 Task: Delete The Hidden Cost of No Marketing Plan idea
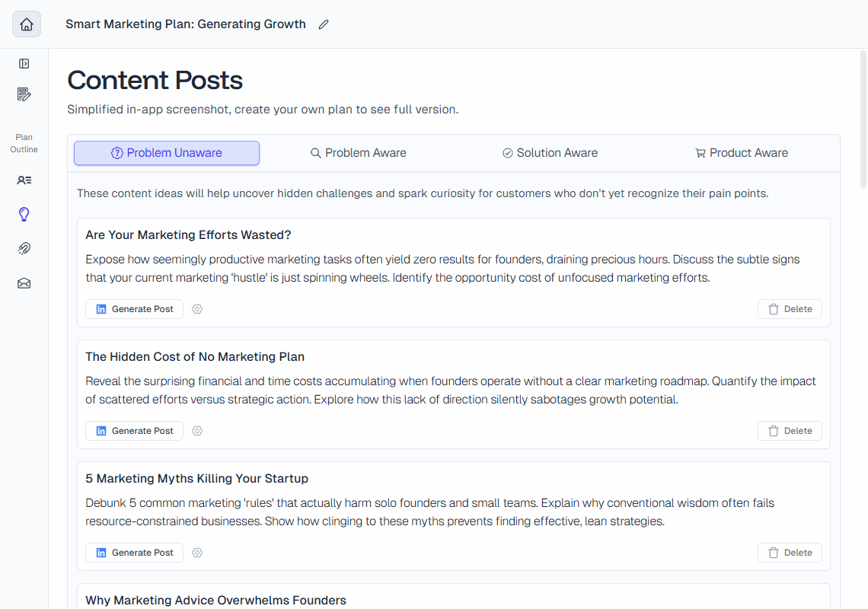coord(790,431)
